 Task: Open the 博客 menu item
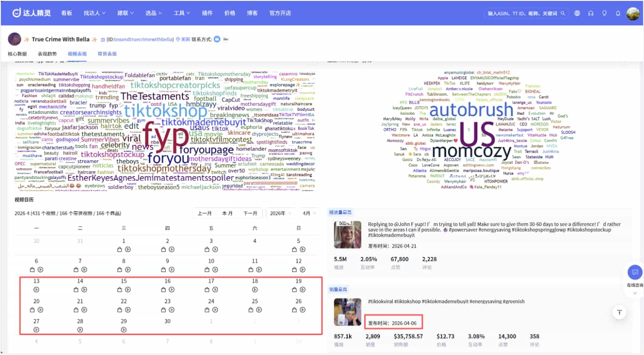click(252, 13)
